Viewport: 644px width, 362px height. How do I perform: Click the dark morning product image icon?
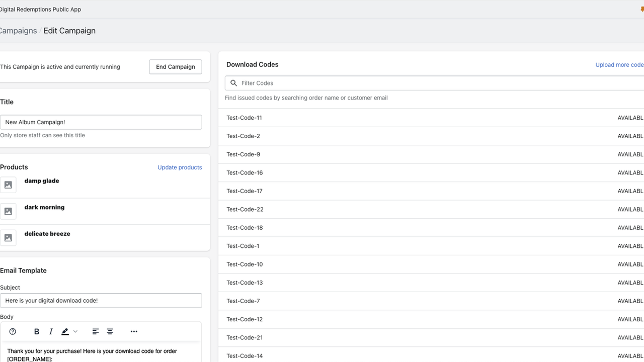[x=8, y=211]
